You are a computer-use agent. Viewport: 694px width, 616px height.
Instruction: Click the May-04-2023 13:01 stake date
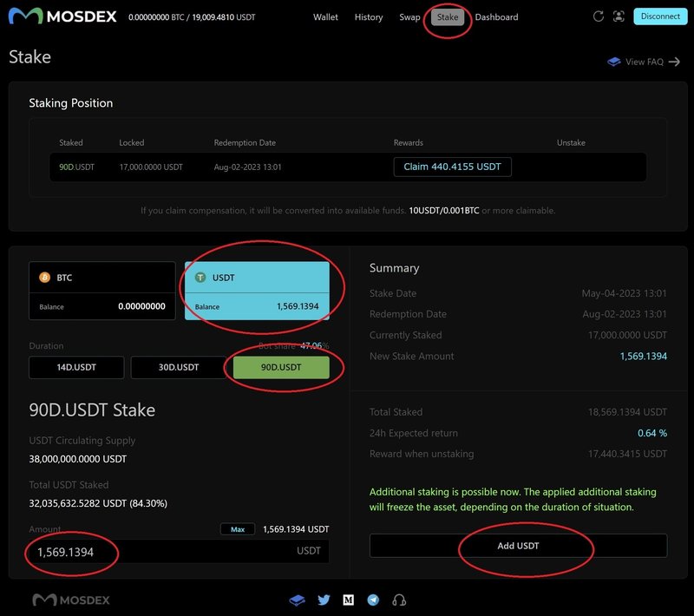624,293
